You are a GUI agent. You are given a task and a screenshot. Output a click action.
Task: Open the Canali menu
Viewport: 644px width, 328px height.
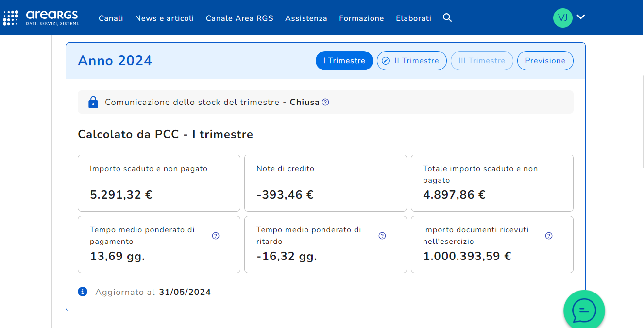(x=111, y=18)
